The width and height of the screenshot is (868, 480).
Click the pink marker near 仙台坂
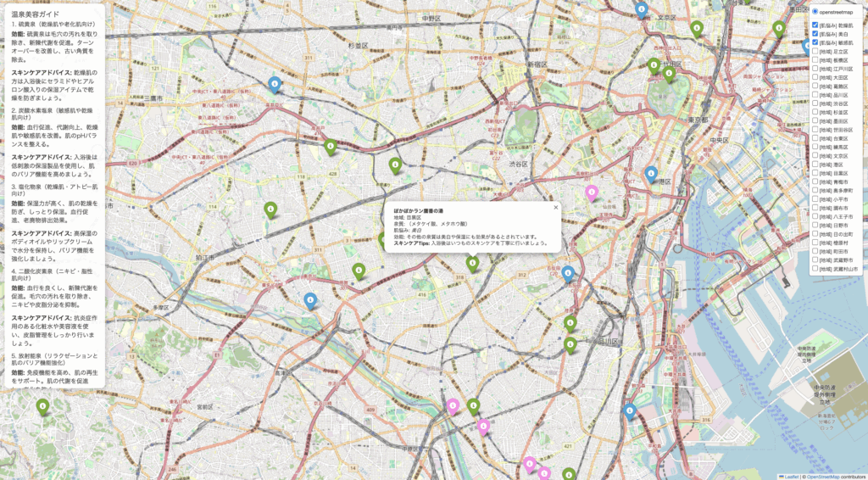(x=592, y=193)
